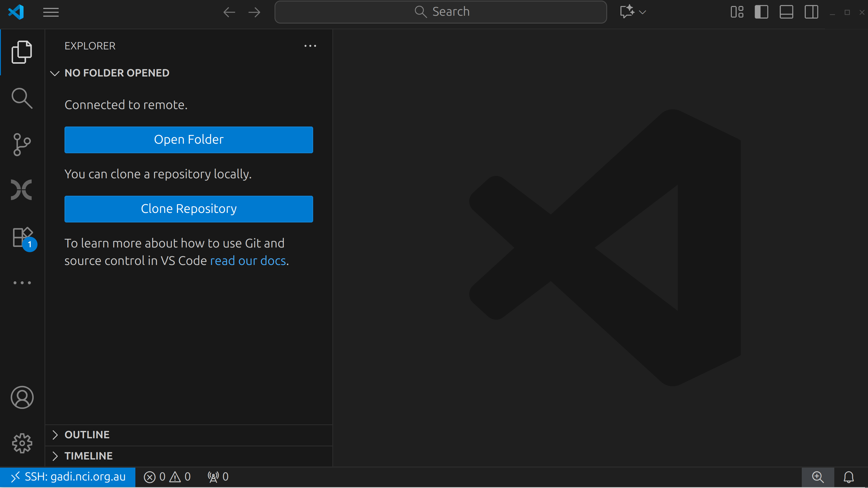This screenshot has height=488, width=868.
Task: Expand the Timeline section
Action: tap(88, 456)
